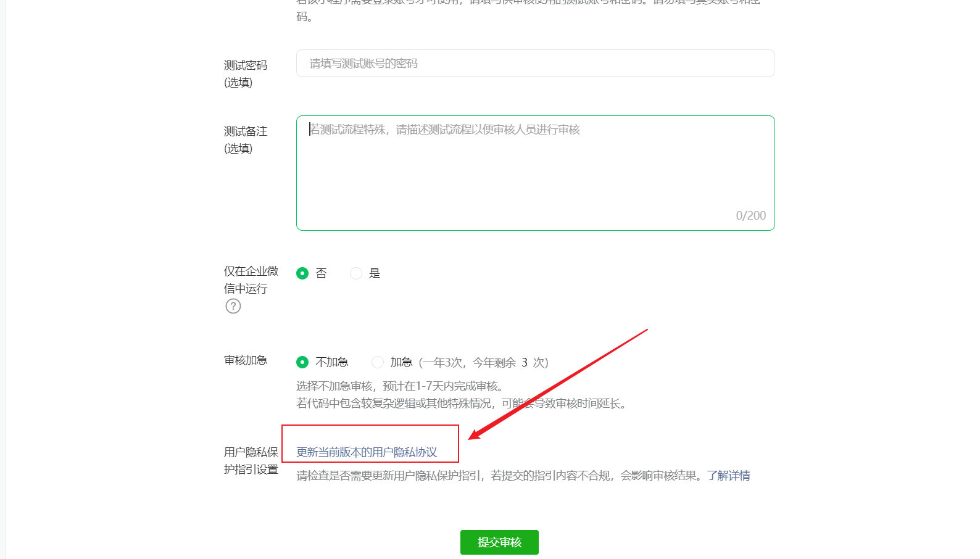
Task: Click the 仅在企业微信中运行 label text
Action: [251, 280]
